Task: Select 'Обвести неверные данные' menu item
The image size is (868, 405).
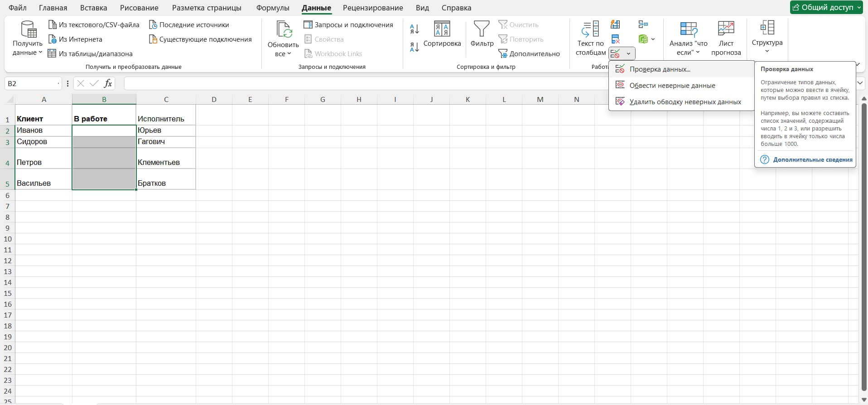Action: (x=672, y=86)
